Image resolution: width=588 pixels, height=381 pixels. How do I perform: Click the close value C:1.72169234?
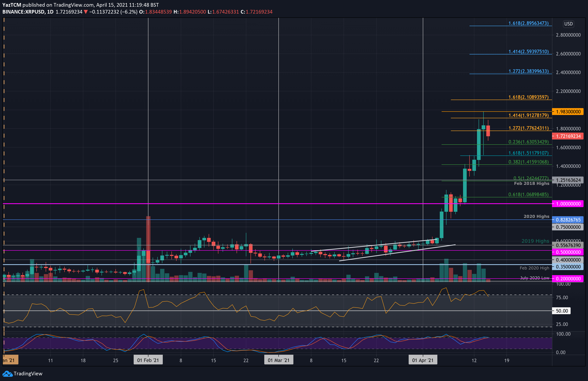(257, 12)
